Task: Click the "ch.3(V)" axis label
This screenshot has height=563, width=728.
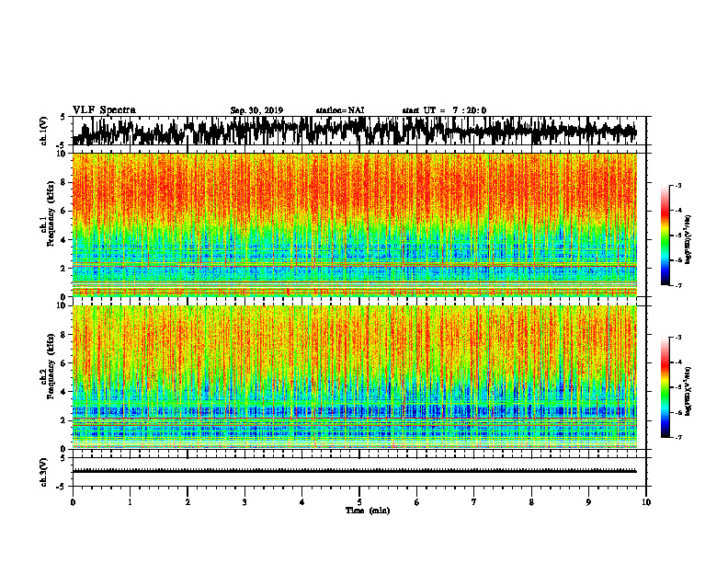Action: [44, 472]
